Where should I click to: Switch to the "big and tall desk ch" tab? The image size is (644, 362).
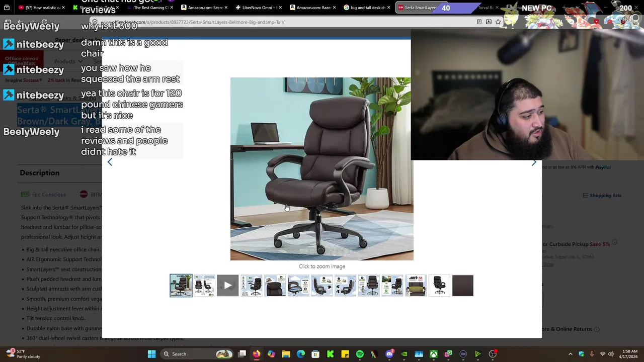[366, 8]
